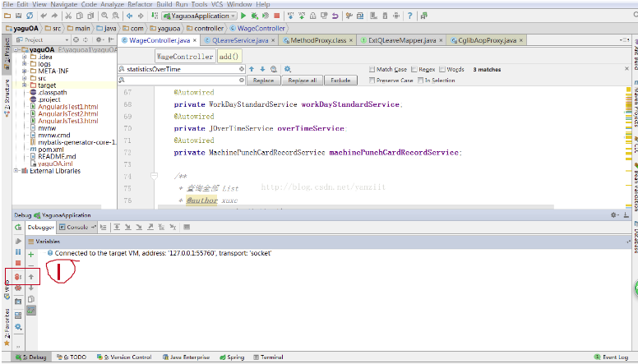The height and width of the screenshot is (364, 638).
Task: Run YaguoaApplication with the green play icon
Action: (x=243, y=16)
